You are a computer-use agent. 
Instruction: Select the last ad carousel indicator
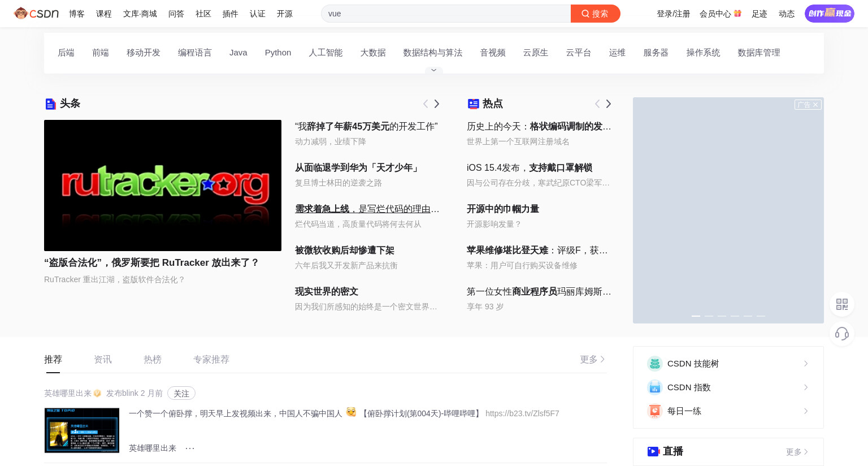[761, 316]
